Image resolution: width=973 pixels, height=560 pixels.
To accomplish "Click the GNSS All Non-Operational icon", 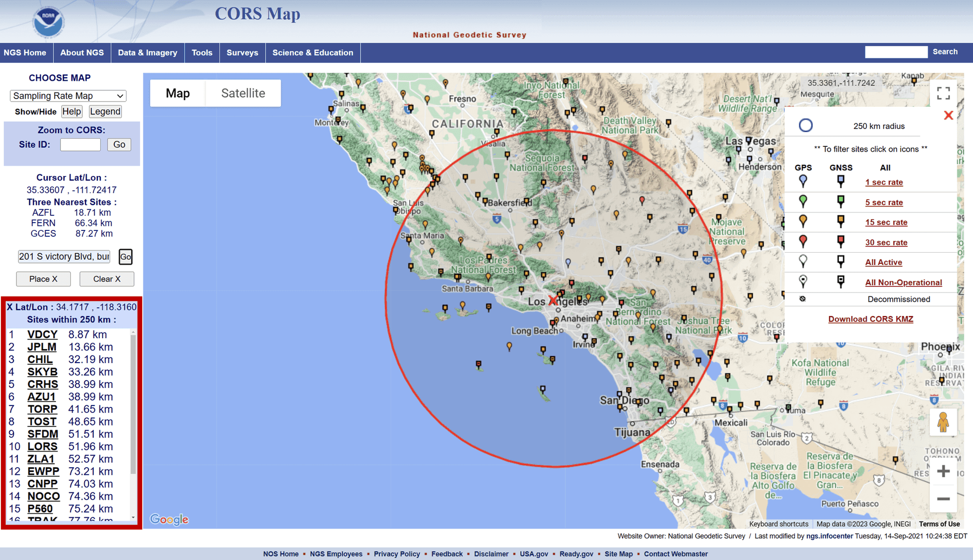I will coord(840,281).
